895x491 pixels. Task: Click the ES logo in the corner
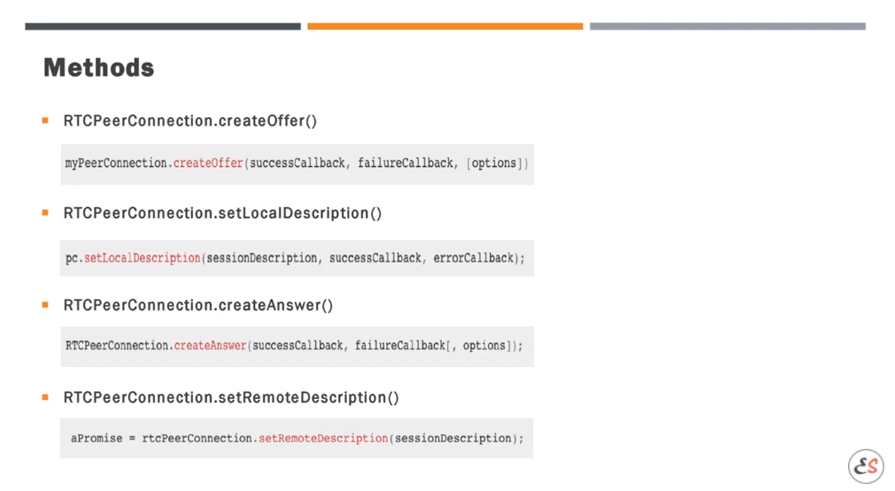coord(866,466)
